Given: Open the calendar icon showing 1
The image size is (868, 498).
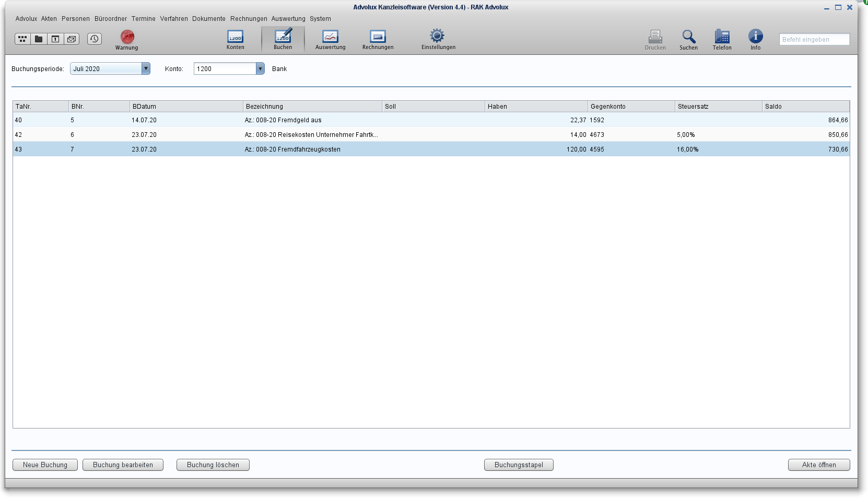Looking at the screenshot, I should 55,39.
